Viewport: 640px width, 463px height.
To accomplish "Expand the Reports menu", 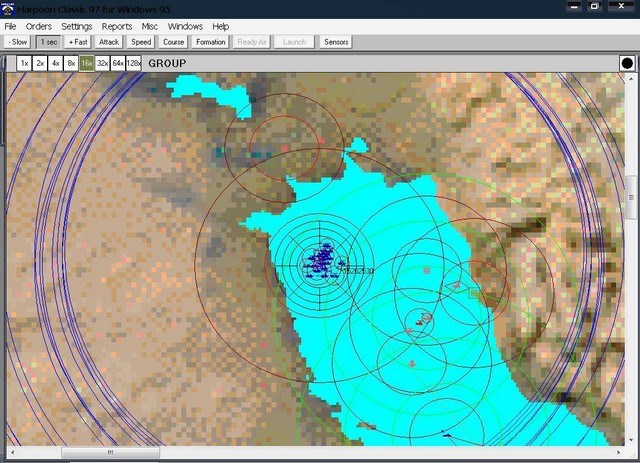I will [x=116, y=26].
